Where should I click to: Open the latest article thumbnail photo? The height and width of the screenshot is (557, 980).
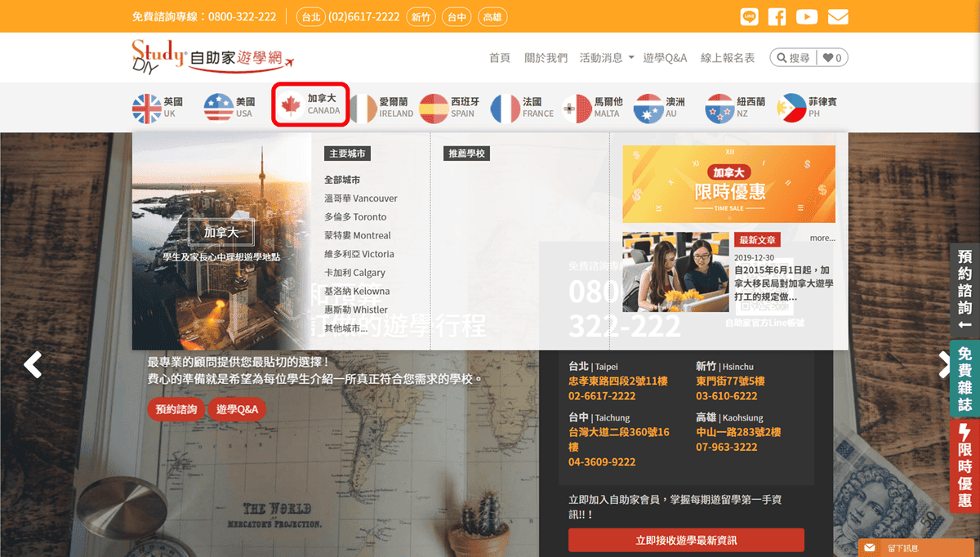pyautogui.click(x=675, y=272)
